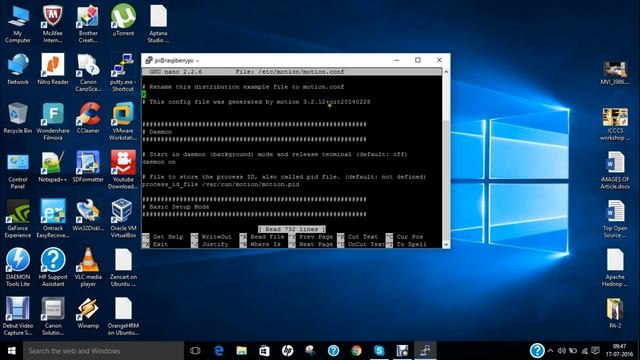This screenshot has width=640, height=360.
Task: Open HP app in taskbar
Action: [x=287, y=351]
